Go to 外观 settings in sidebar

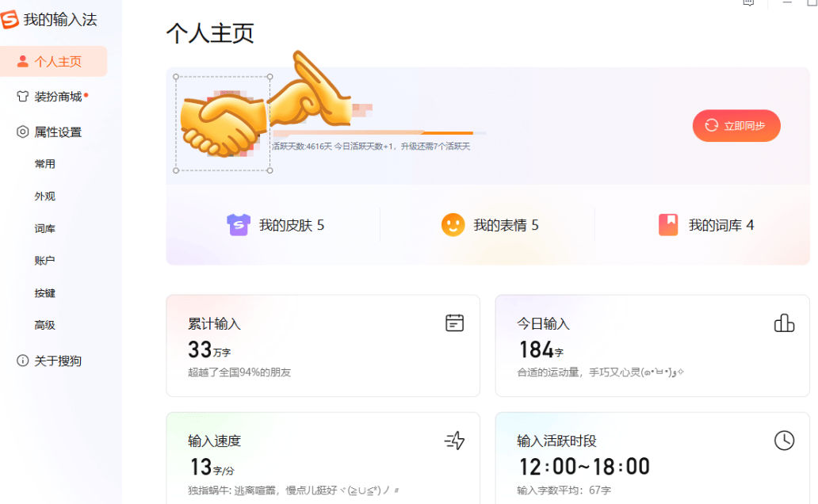click(x=45, y=197)
